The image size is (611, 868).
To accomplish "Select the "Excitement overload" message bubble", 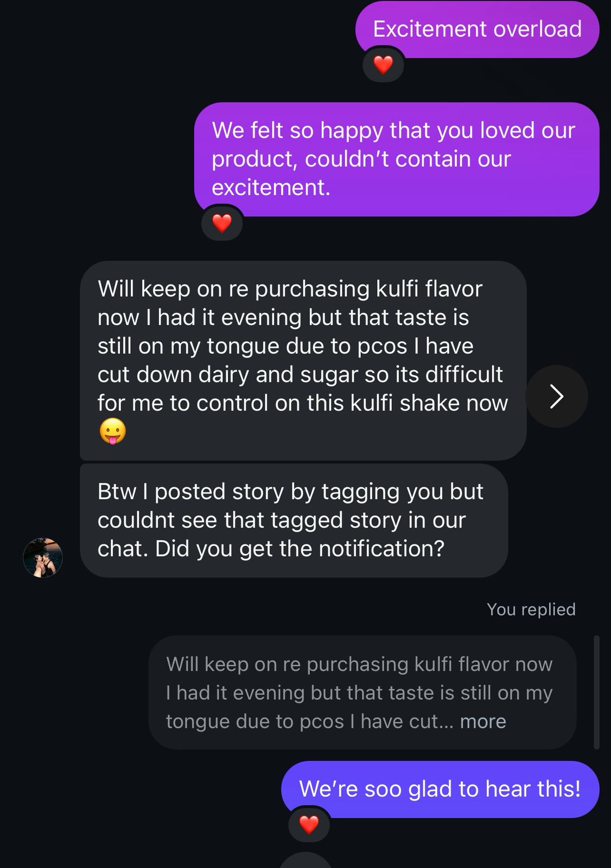I will pyautogui.click(x=476, y=29).
